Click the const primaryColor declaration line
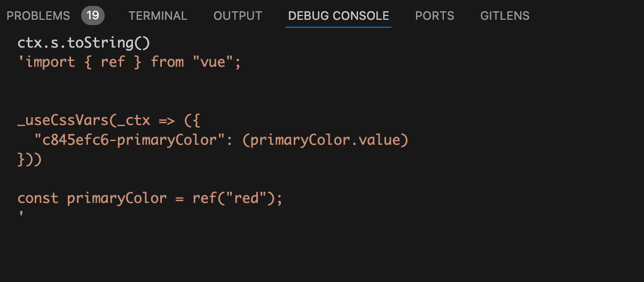644x282 pixels. coord(150,198)
